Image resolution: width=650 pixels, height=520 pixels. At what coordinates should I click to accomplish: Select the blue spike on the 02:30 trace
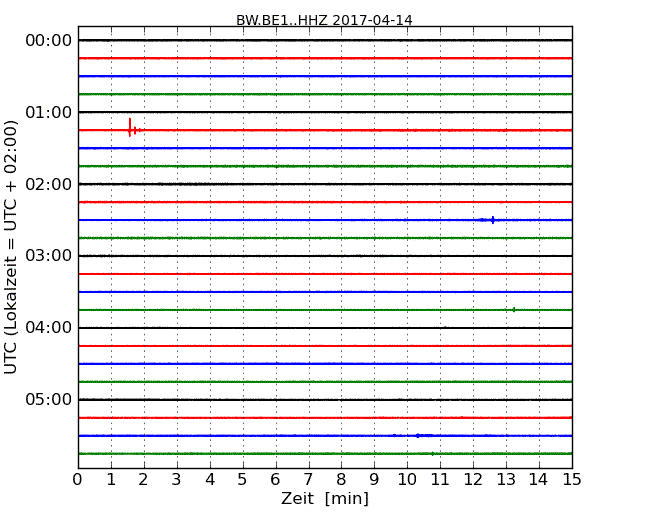(x=493, y=220)
